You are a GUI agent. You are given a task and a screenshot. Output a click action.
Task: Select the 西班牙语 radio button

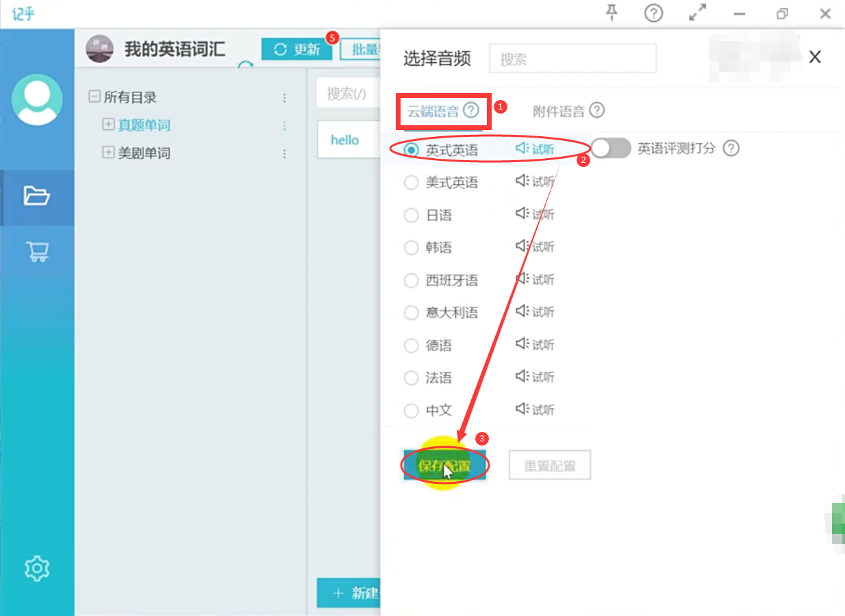[412, 281]
